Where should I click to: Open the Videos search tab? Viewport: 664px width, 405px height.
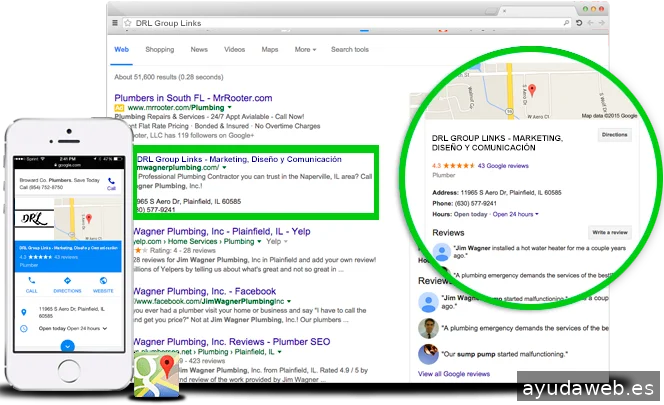point(234,49)
